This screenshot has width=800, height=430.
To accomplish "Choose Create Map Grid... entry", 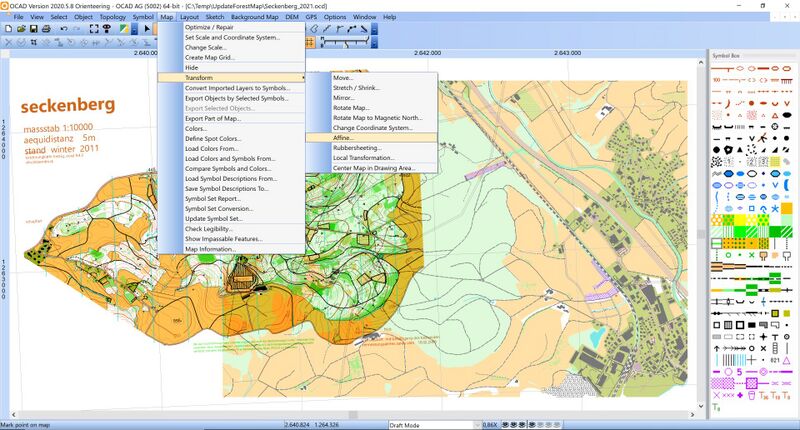I will (231, 58).
